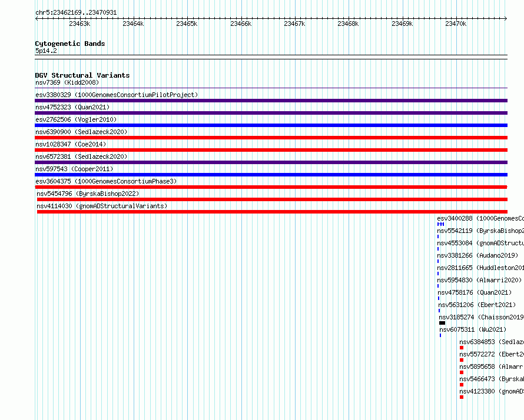
Task: Click the 23467k ruler label
Action: click(294, 24)
